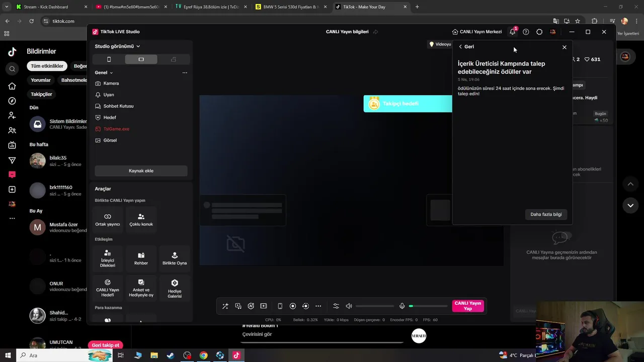Click Daha fazla bilgi button
Screen dimensions: 644x362
(x=546, y=214)
